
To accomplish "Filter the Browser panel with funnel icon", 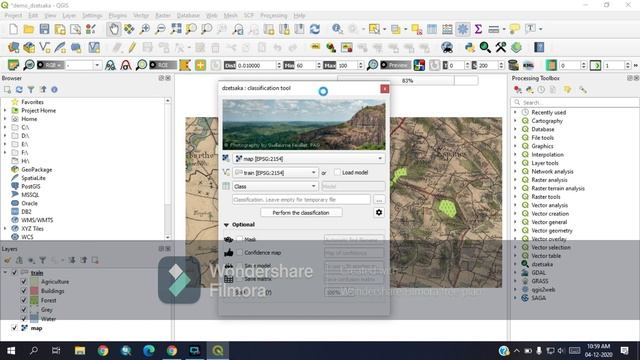I will coord(31,89).
